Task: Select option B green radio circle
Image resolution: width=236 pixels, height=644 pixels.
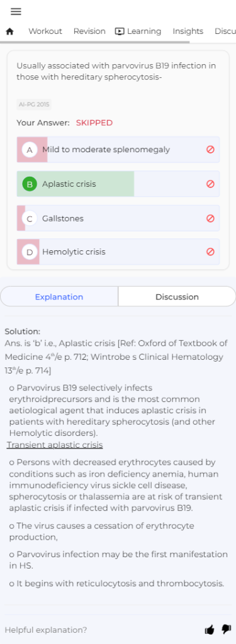Action: (30, 184)
